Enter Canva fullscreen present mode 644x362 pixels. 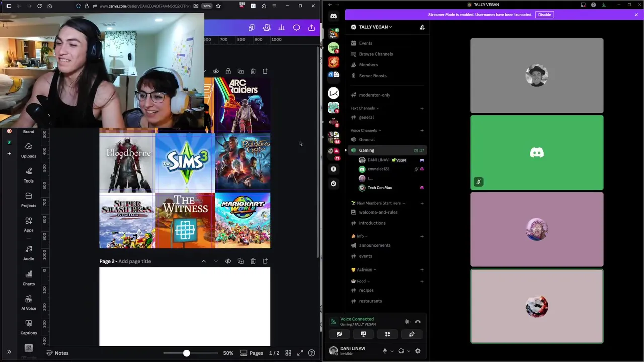click(300, 353)
